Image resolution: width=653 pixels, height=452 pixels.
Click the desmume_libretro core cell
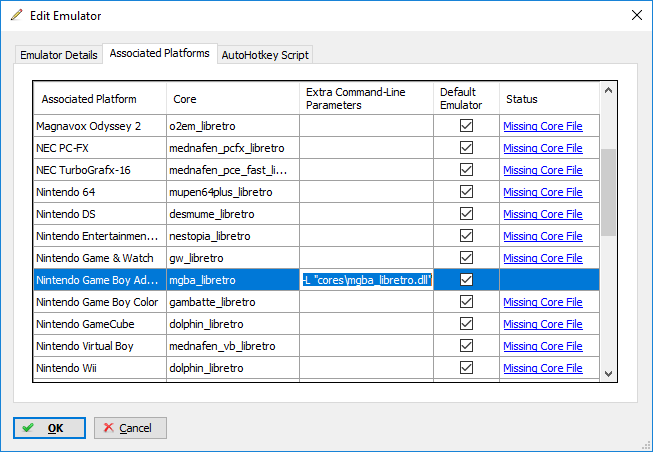tap(233, 214)
